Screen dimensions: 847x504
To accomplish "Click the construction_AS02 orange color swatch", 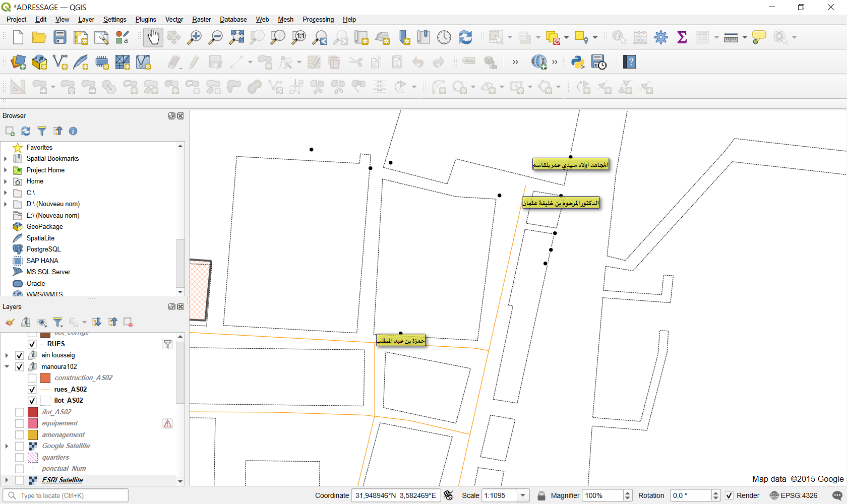I will pyautogui.click(x=45, y=378).
